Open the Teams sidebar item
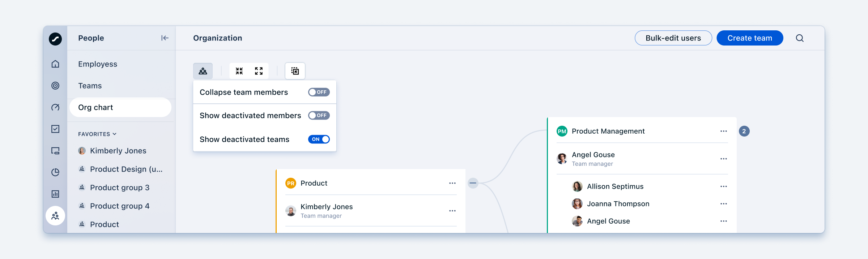 90,86
